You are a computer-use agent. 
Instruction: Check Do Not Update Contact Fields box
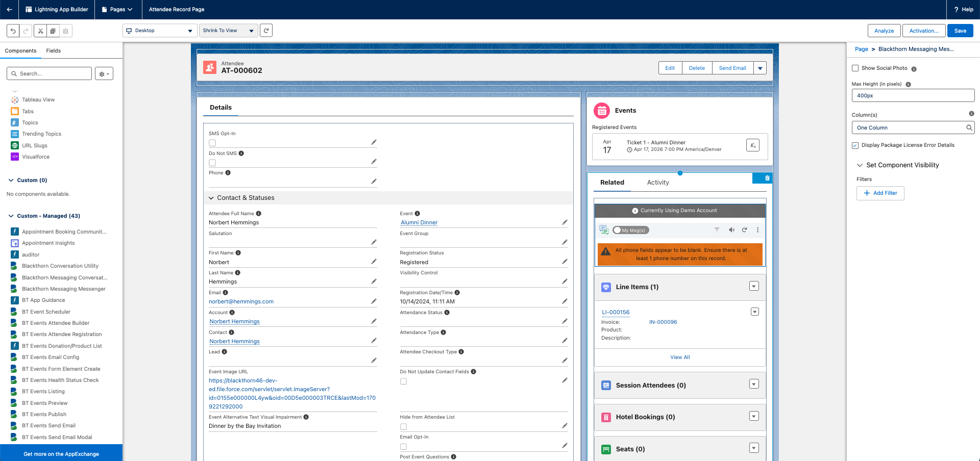(x=403, y=381)
